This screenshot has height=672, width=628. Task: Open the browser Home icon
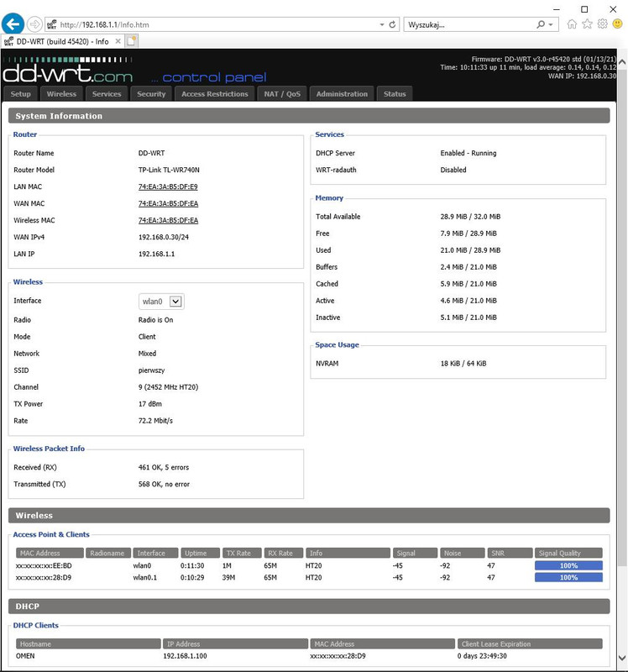coord(572,24)
